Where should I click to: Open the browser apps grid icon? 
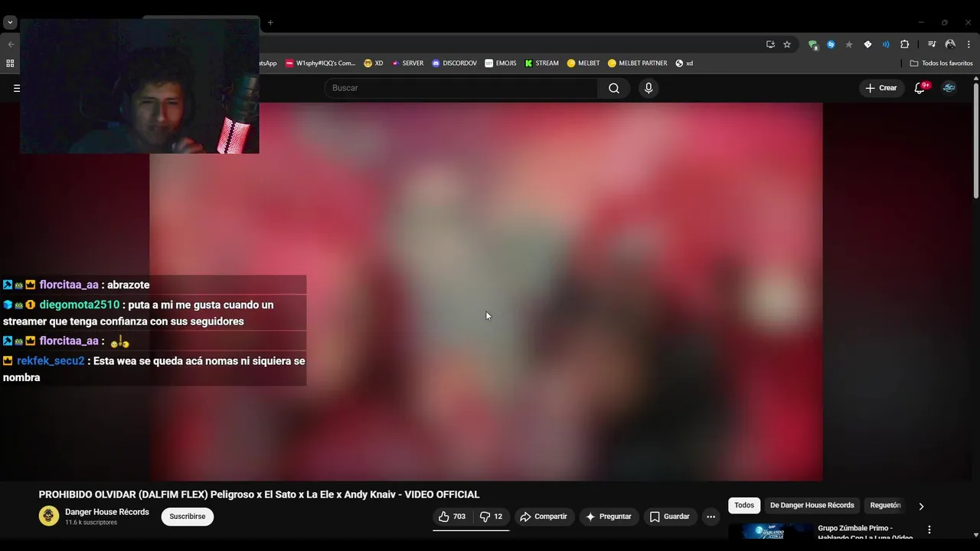click(10, 64)
